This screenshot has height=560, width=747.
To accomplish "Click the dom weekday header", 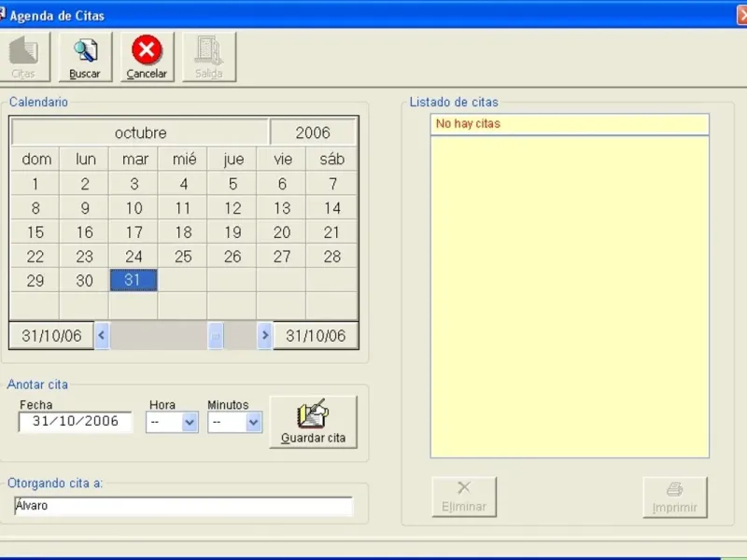I will tap(36, 159).
